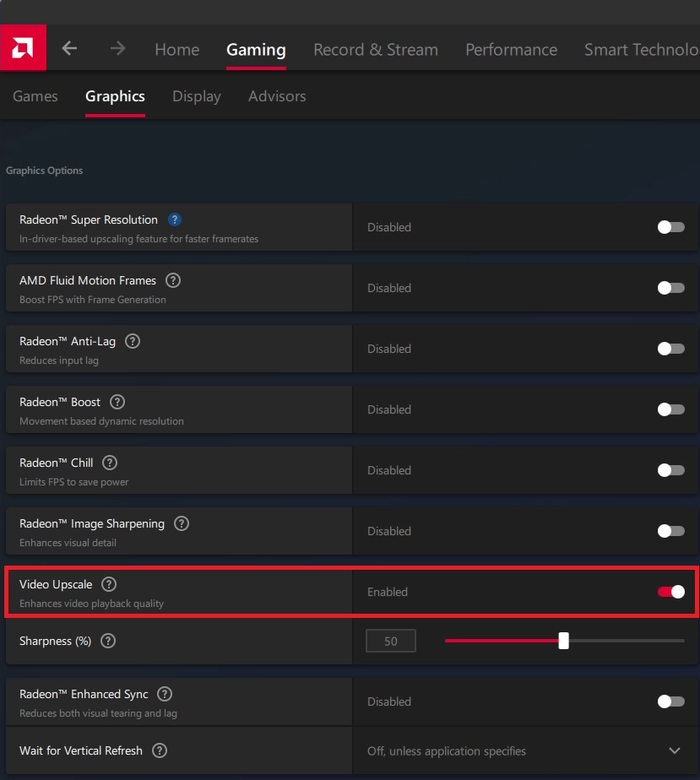Image resolution: width=700 pixels, height=780 pixels.
Task: Open the Record & Stream tab
Action: pyautogui.click(x=376, y=50)
